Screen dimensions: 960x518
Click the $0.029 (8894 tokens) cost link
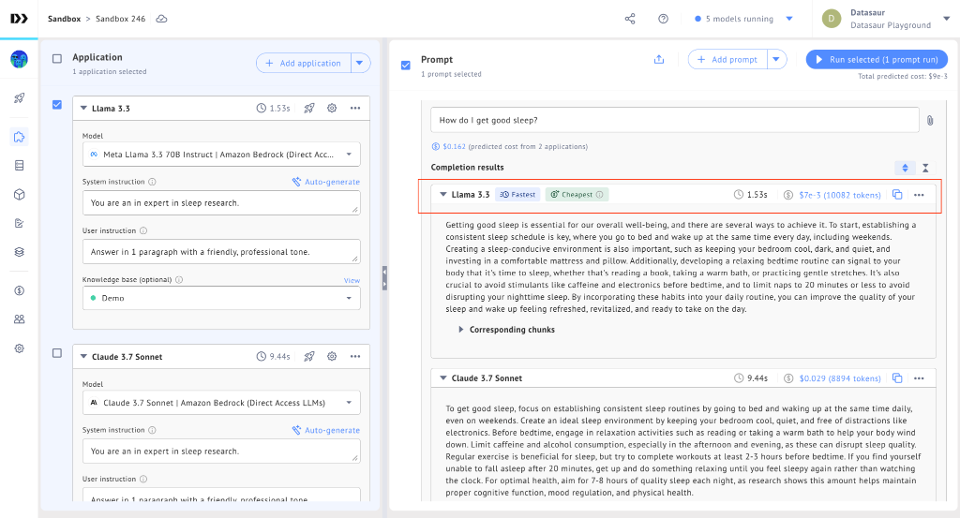[840, 378]
